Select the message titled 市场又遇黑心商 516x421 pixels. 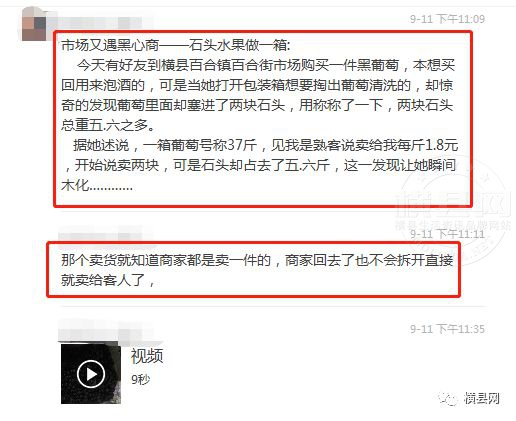(x=263, y=119)
